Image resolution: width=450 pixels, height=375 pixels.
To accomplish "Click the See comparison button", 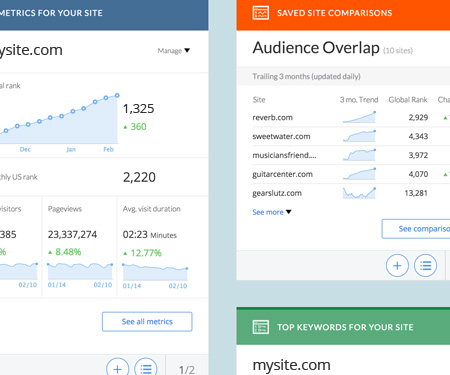I will 416,229.
